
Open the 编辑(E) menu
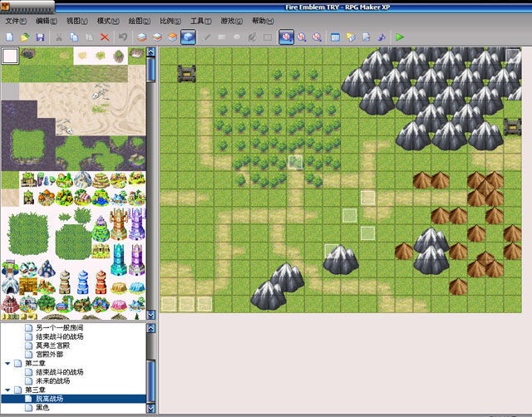click(x=47, y=21)
